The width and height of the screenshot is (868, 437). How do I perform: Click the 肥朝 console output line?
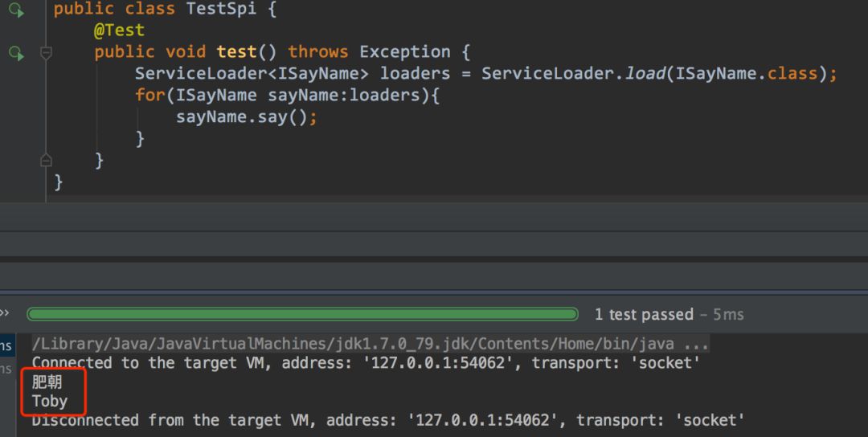click(47, 382)
